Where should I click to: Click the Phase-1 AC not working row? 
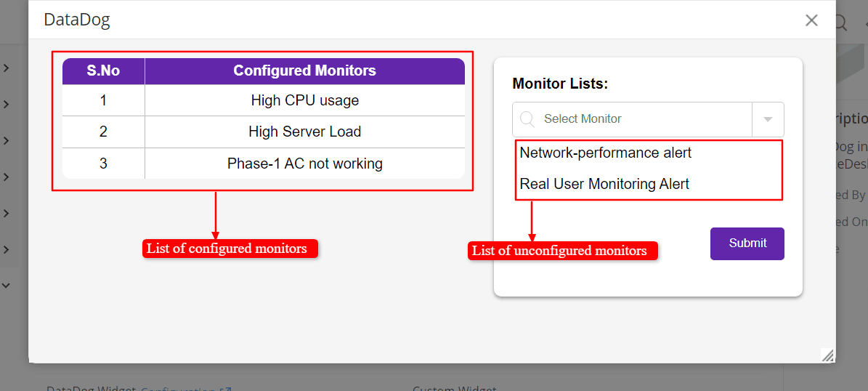click(x=304, y=164)
